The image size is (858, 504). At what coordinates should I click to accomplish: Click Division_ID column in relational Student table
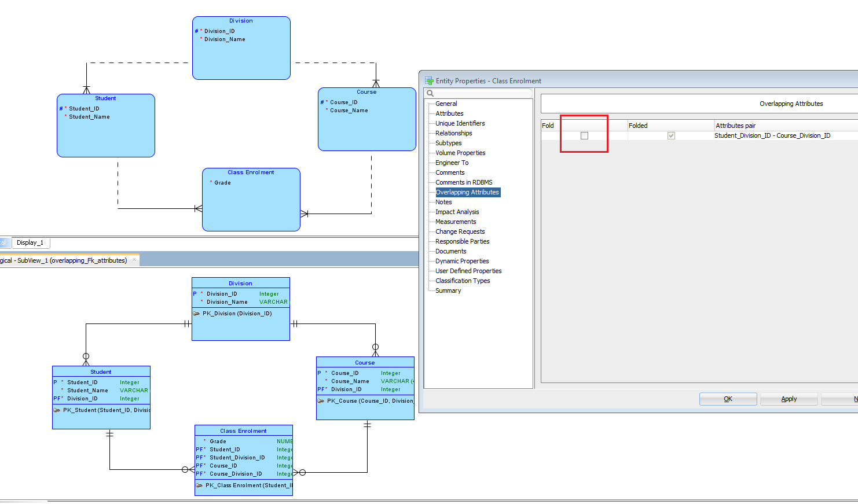(82, 399)
